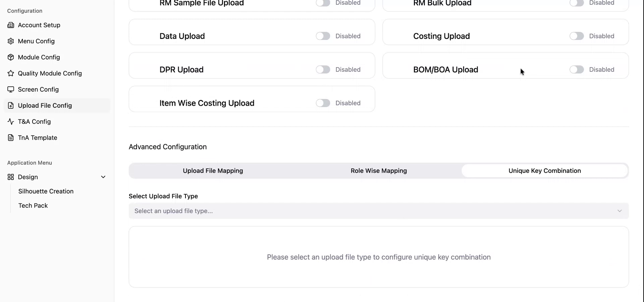644x302 pixels.
Task: Open Silhouette Creation under Design
Action: tap(46, 191)
